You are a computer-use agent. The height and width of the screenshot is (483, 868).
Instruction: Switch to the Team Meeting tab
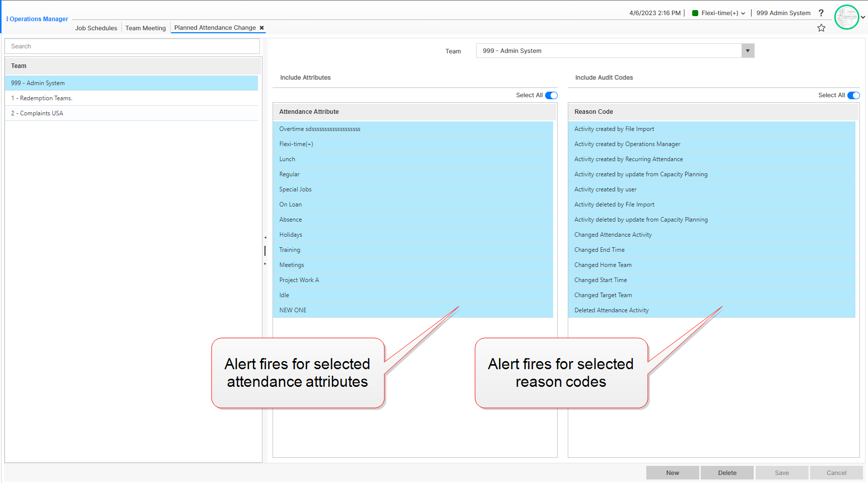146,28
